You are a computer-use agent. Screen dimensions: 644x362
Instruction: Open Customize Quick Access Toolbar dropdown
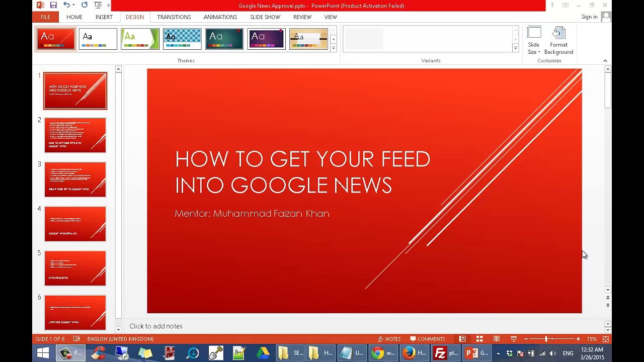[x=108, y=6]
